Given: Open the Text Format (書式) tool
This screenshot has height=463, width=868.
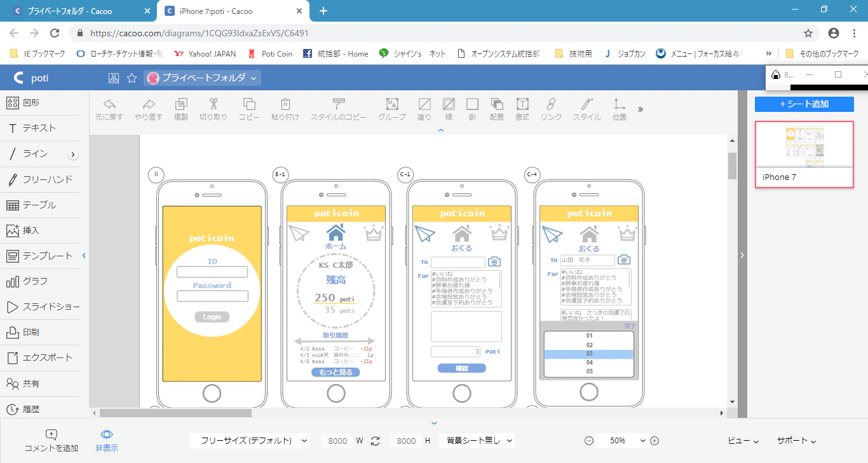Looking at the screenshot, I should coord(522,109).
